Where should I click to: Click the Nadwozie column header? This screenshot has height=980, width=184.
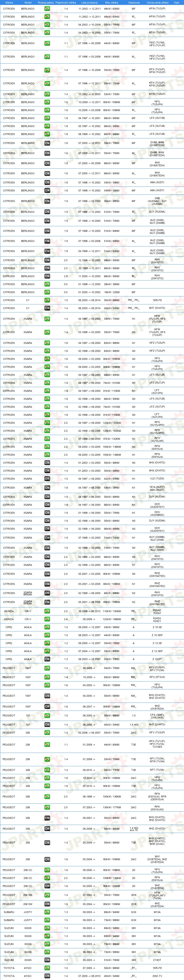(x=134, y=2)
